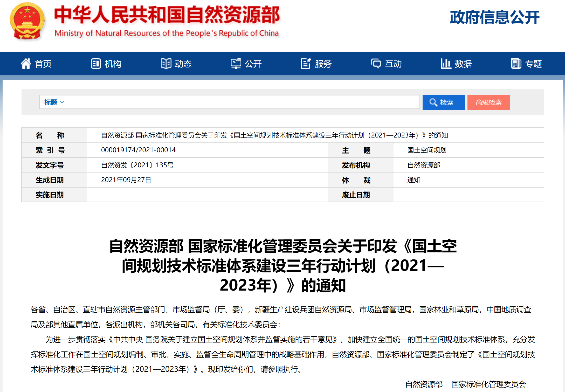Click the date 2021年09月27日
565x392 pixels.
pyautogui.click(x=126, y=180)
